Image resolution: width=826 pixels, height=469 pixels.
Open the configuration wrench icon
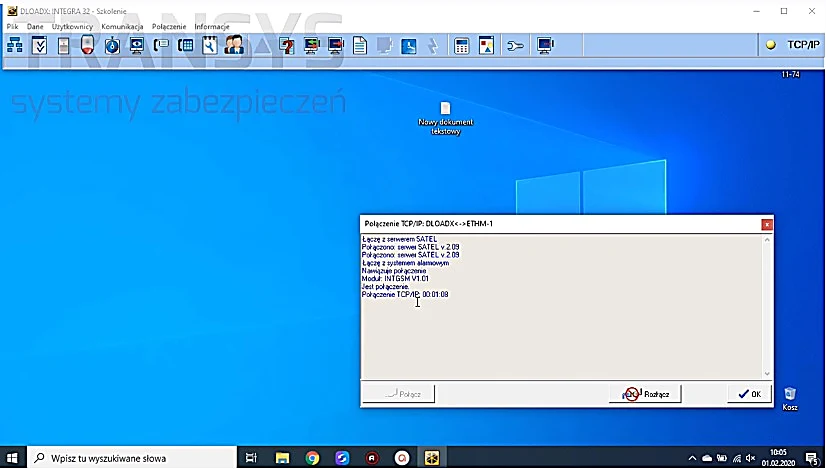tap(515, 46)
